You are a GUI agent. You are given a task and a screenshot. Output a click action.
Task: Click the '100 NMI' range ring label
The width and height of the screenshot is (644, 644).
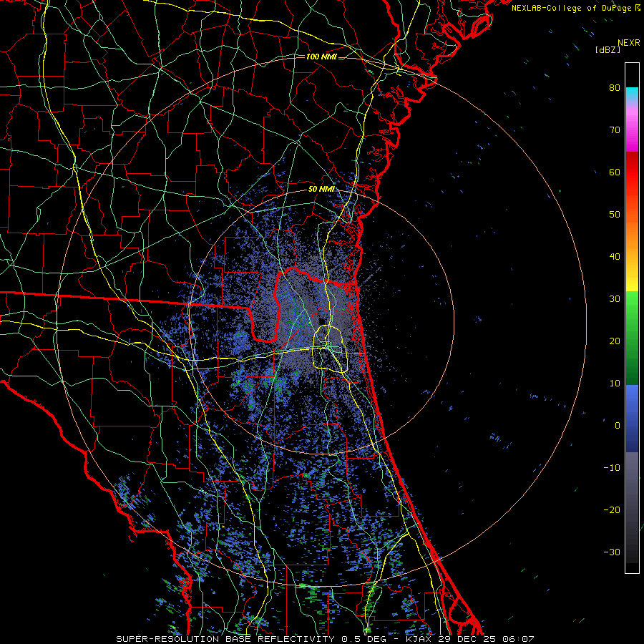tap(321, 57)
